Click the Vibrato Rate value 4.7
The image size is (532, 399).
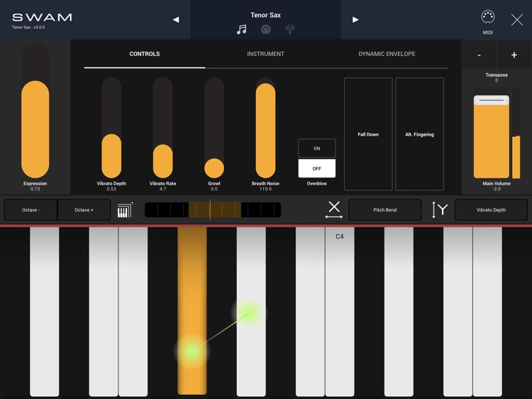pos(163,189)
